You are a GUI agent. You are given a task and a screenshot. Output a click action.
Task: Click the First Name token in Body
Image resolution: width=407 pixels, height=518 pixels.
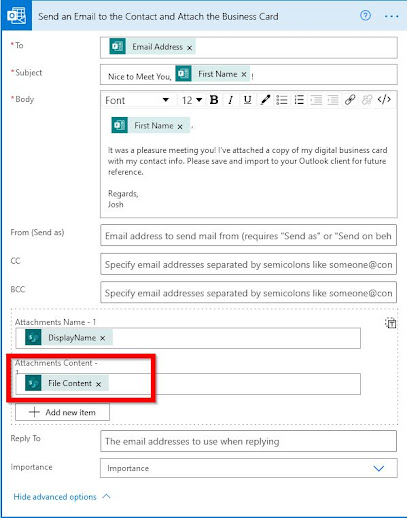point(151,125)
